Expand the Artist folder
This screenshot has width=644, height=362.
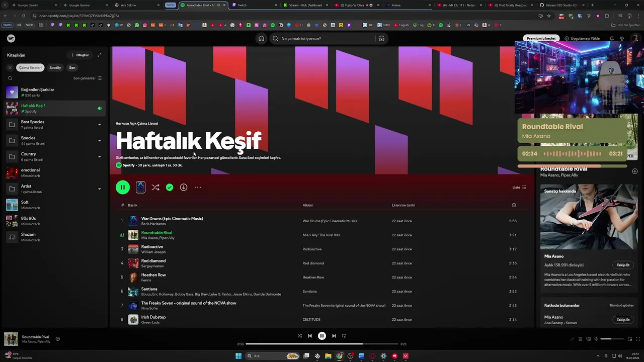coord(99,189)
